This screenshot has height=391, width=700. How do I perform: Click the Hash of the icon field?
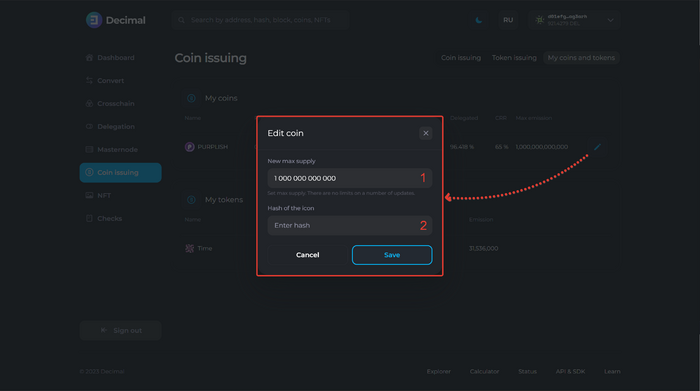tap(350, 225)
